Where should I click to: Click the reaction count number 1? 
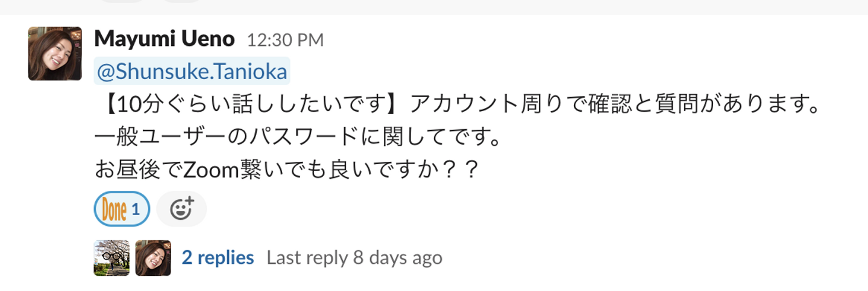tap(136, 209)
